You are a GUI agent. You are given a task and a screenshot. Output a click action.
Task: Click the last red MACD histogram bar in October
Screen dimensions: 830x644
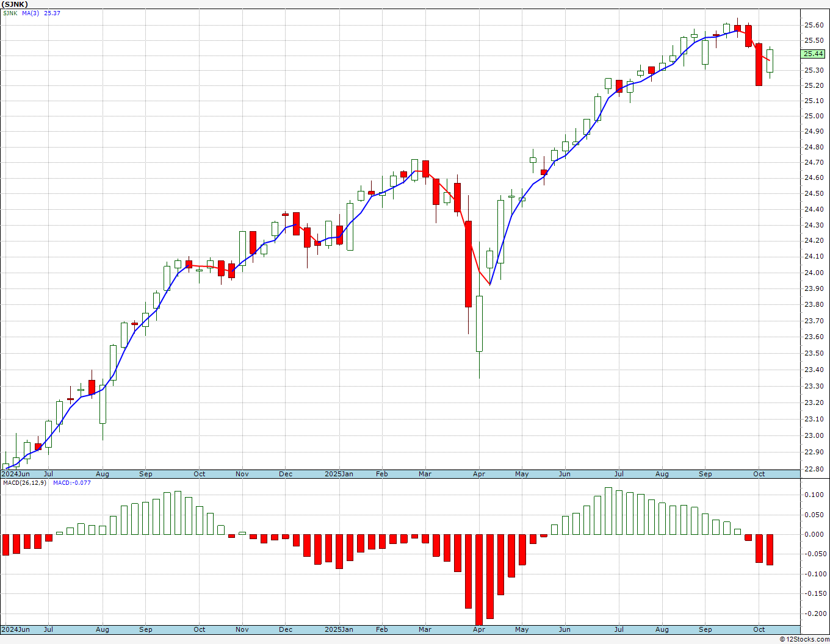click(x=770, y=549)
